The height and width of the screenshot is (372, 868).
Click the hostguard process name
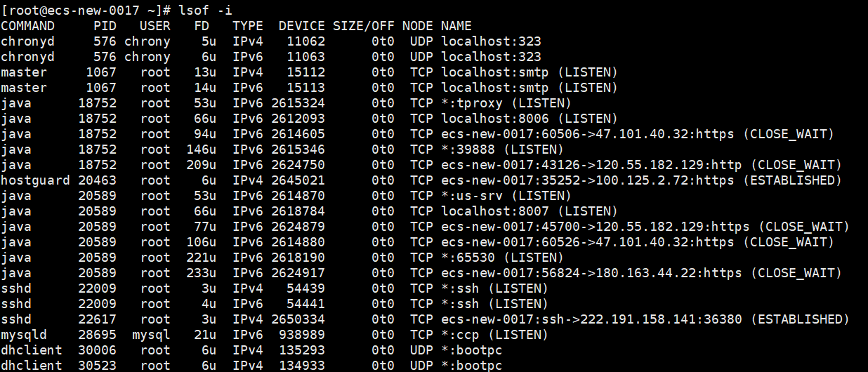(x=35, y=180)
